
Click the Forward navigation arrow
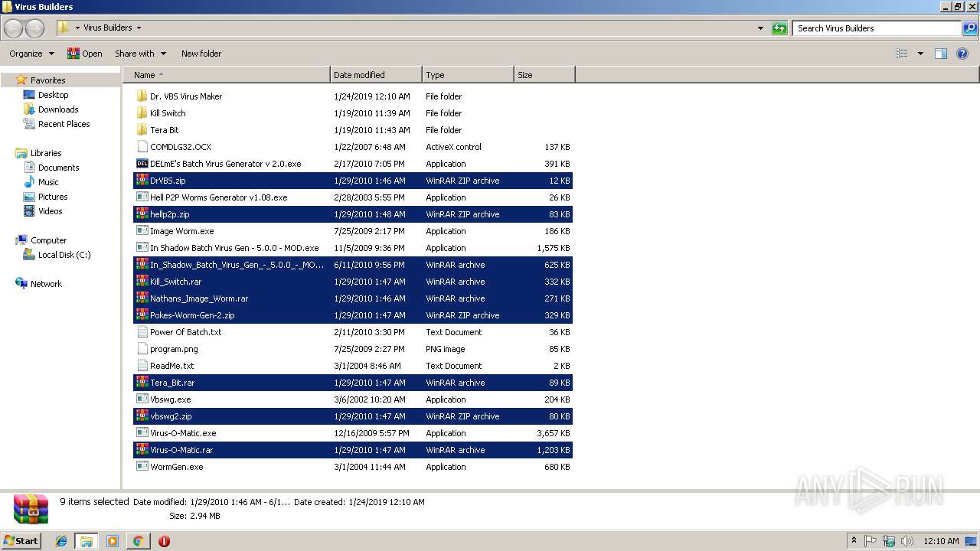point(35,28)
